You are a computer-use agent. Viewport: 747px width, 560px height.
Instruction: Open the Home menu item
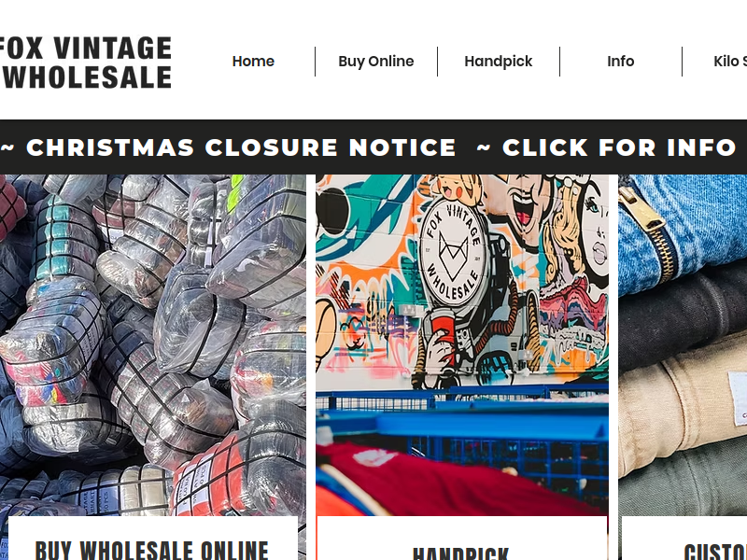point(253,62)
